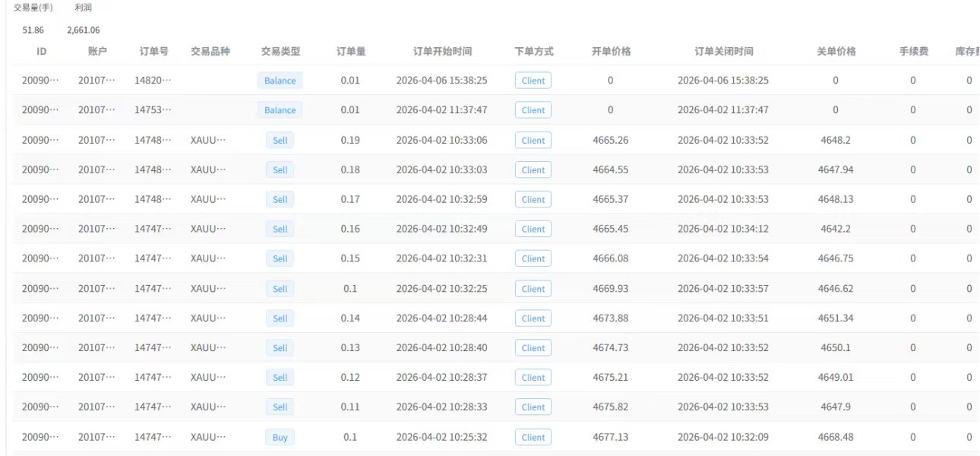Click Client tag in the Buy order row
This screenshot has width=980, height=456.
[533, 437]
